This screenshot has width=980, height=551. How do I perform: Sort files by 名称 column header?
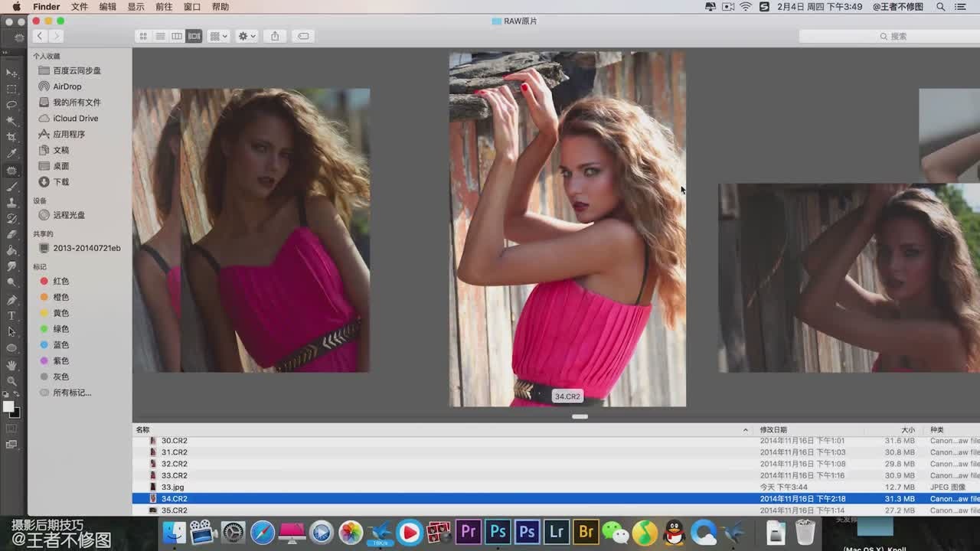pos(444,430)
